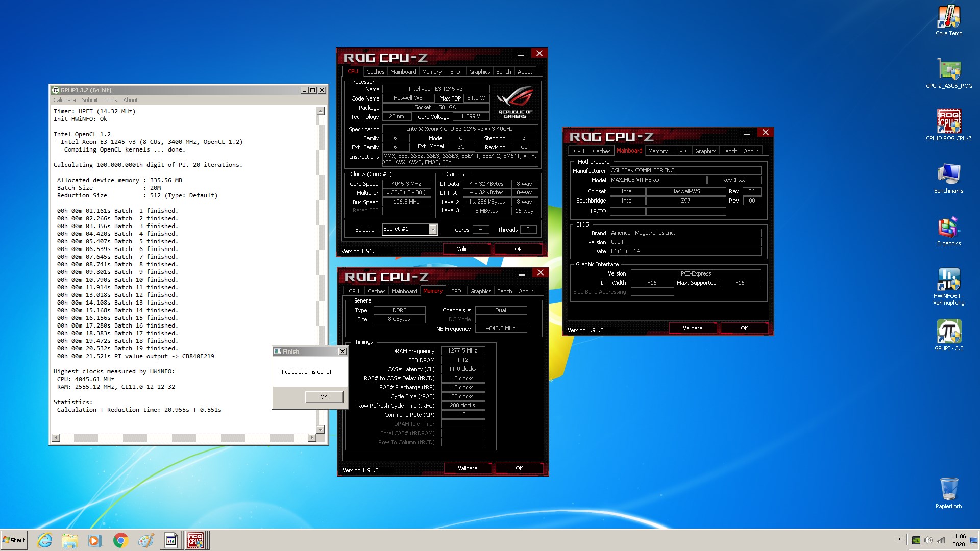980x551 pixels.
Task: Click the Core Speed 4045.3 MHz field
Action: click(x=406, y=184)
